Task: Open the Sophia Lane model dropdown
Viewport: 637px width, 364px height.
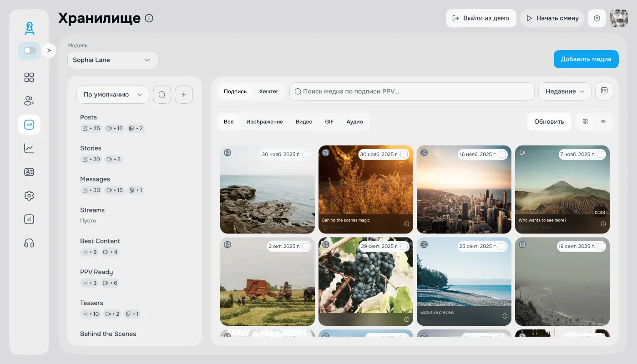Action: [x=112, y=60]
